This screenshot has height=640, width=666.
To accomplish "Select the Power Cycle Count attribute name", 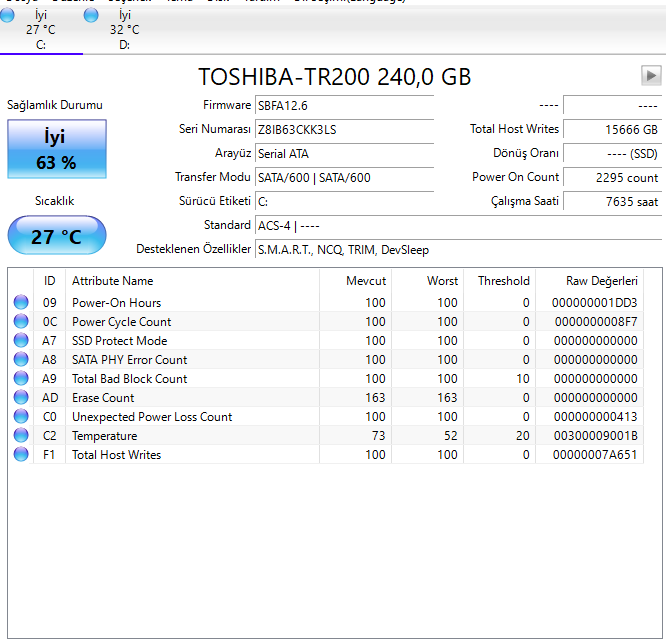I will (121, 322).
